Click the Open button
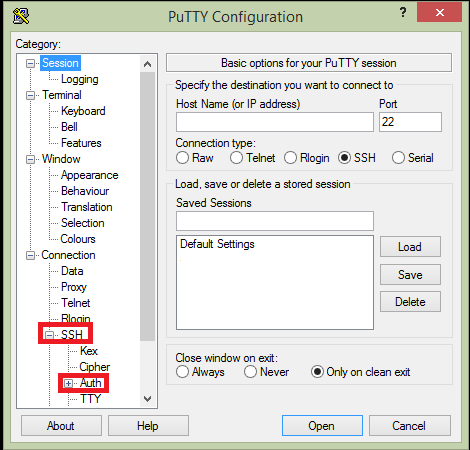Screen dimensions: 470x450 tap(322, 426)
